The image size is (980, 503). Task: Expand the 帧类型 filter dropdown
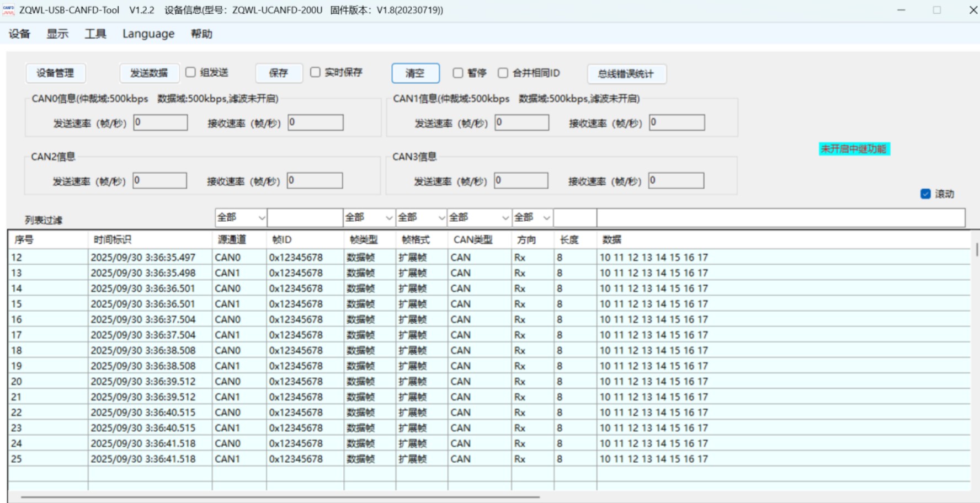pyautogui.click(x=369, y=218)
